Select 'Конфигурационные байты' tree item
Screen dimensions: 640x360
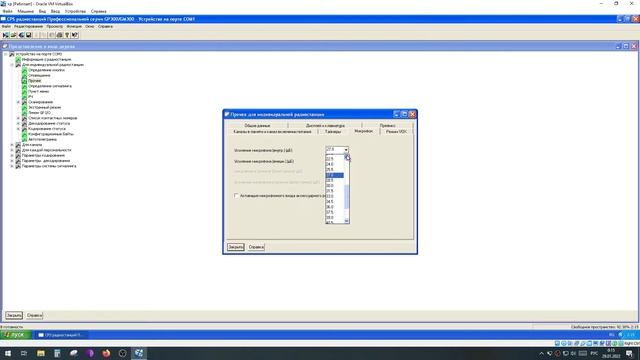tap(51, 134)
